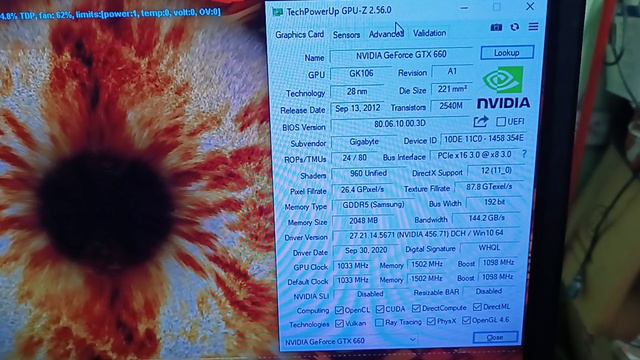The image size is (640, 360).
Task: Click the TDP overlay text in background window
Action: (x=110, y=14)
